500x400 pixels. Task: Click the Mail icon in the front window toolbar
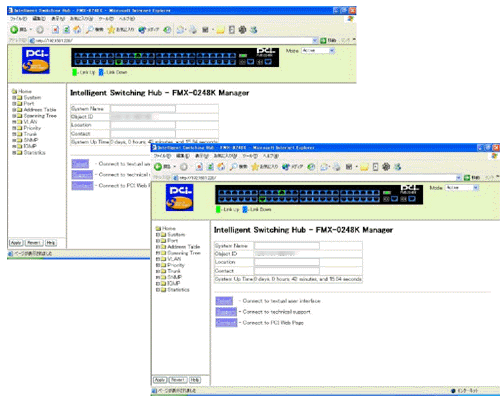pyautogui.click(x=324, y=167)
